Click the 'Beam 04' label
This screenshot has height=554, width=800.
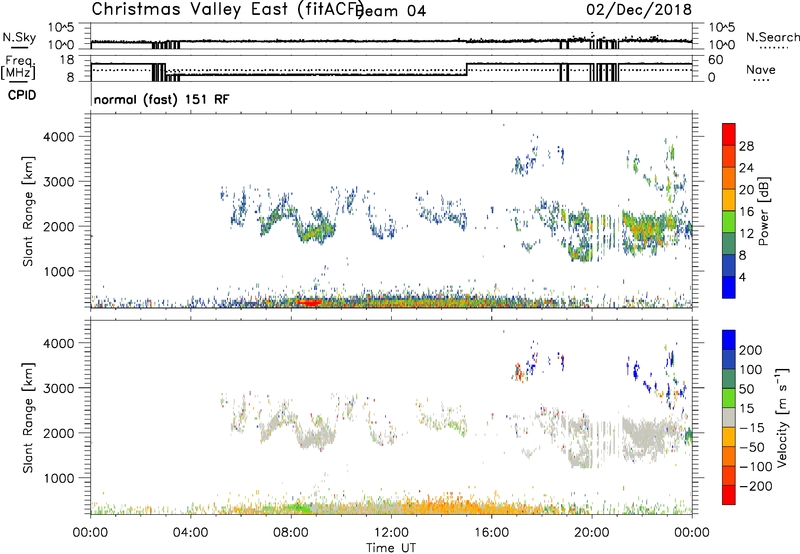pos(392,11)
